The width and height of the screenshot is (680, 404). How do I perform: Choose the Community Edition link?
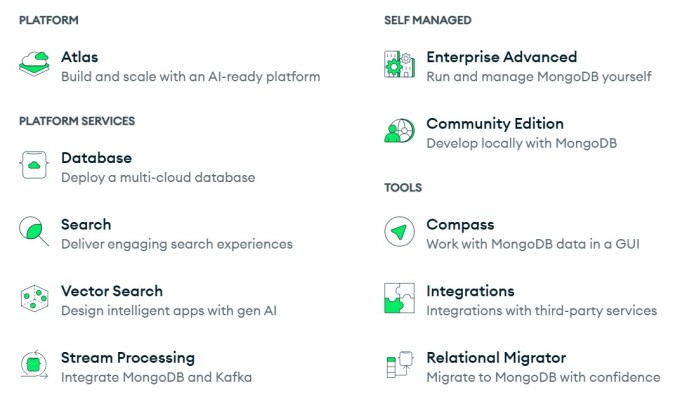(495, 124)
